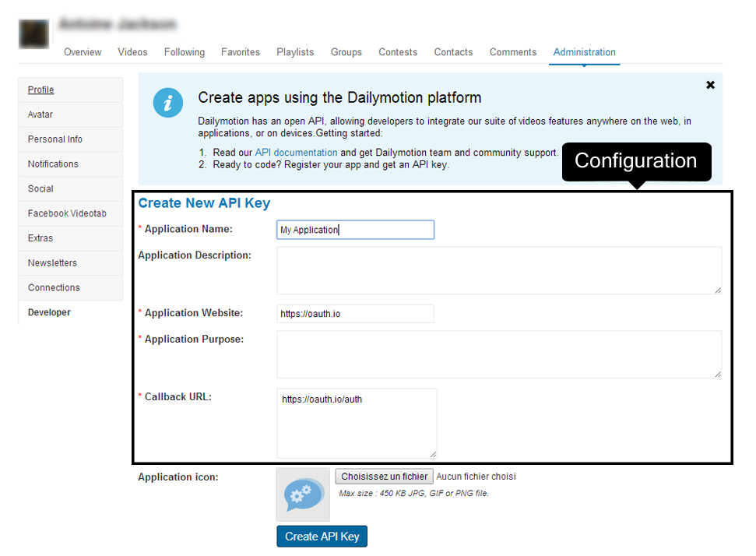Follow the API documentation link
The width and height of the screenshot is (756, 556).
(x=296, y=153)
